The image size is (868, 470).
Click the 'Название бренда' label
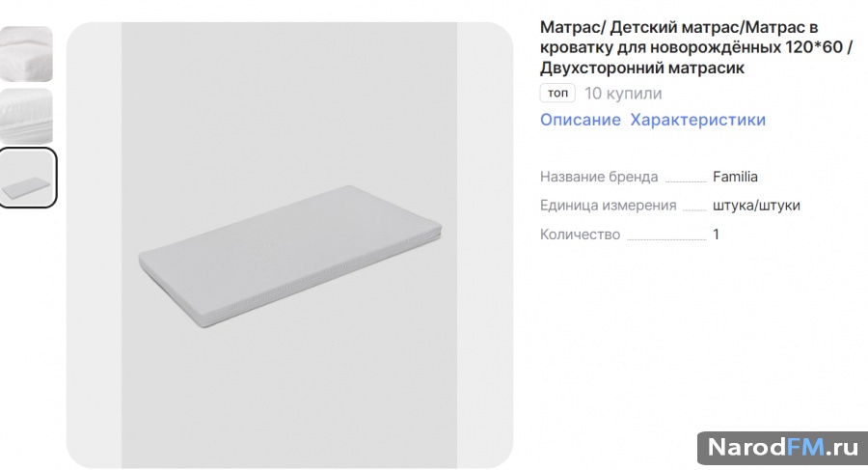click(x=599, y=177)
